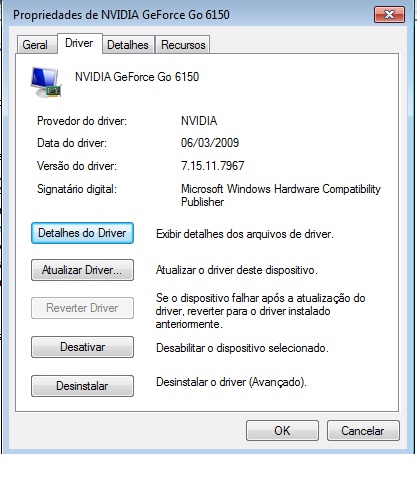
Task: Click the NVIDIA GeForce Go 6150 device name
Action: click(137, 77)
